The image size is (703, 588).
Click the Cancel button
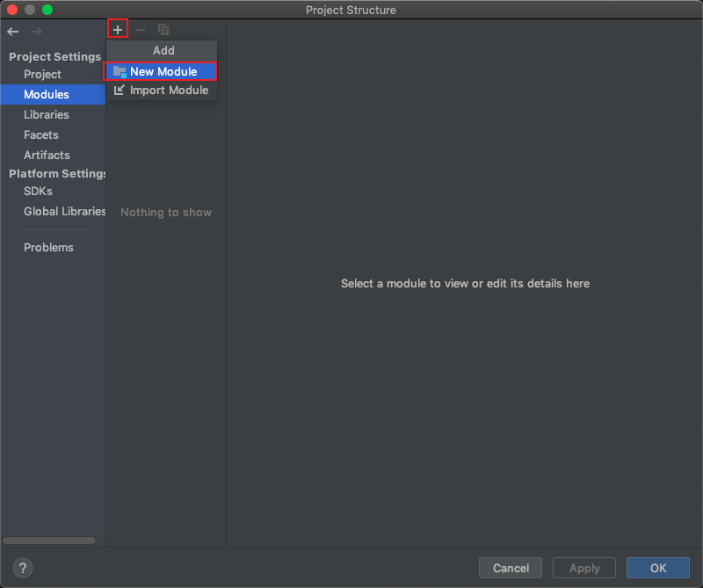click(x=511, y=568)
